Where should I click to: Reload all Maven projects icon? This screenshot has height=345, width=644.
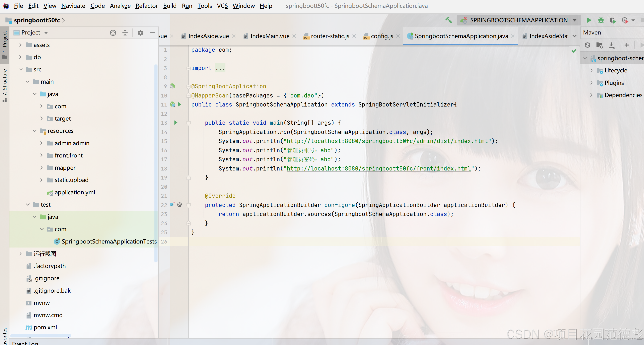[x=587, y=45]
